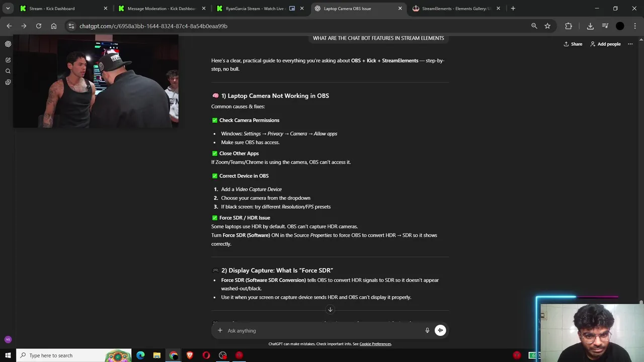Viewport: 644px width, 362px height.
Task: Click the Chrome taskbar icon
Action: pyautogui.click(x=174, y=355)
